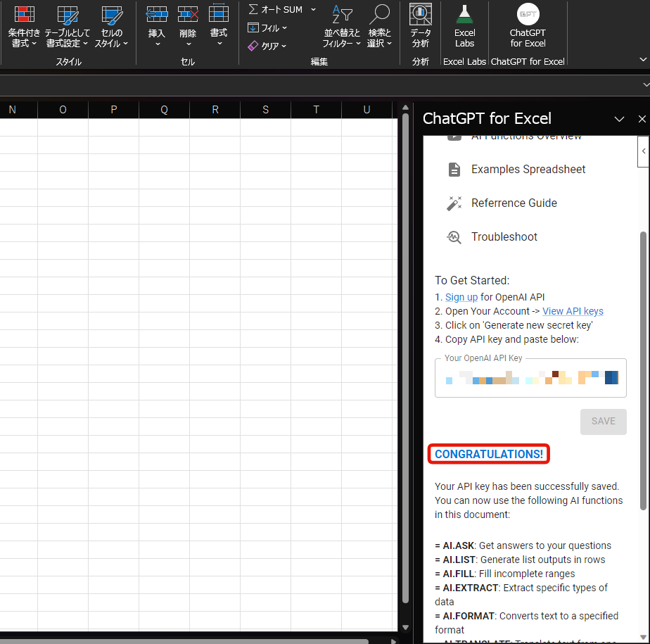
Task: Close the ChatGPT for Excel task pane
Action: pos(642,119)
